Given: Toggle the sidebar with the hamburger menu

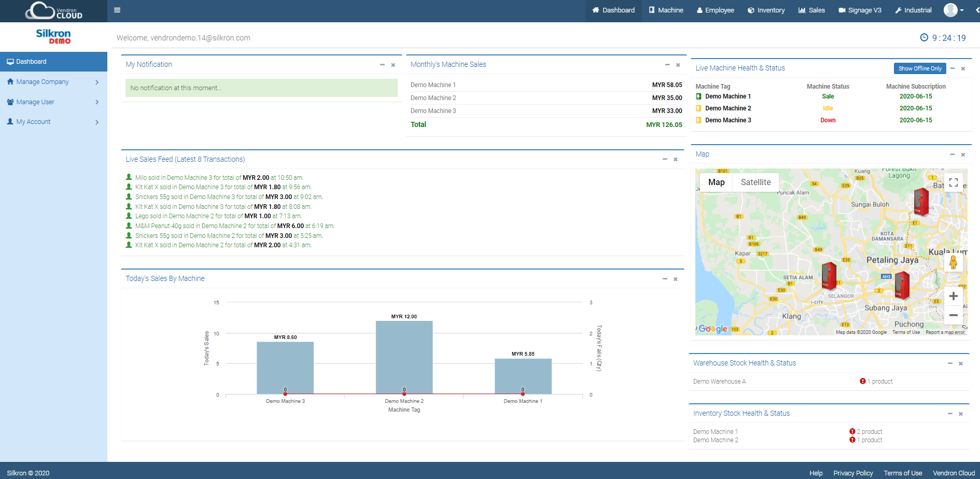Looking at the screenshot, I should pos(117,10).
